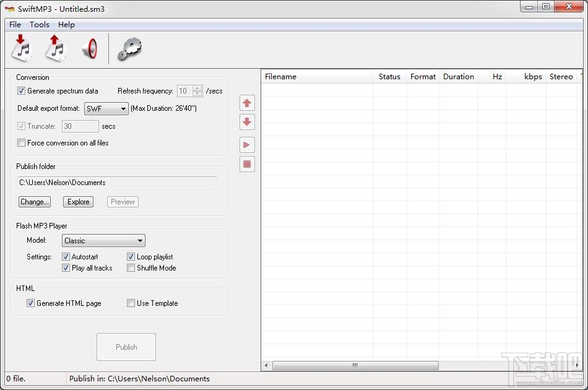
Task: Minimize the SwiftMP3 window
Action: 529,7
